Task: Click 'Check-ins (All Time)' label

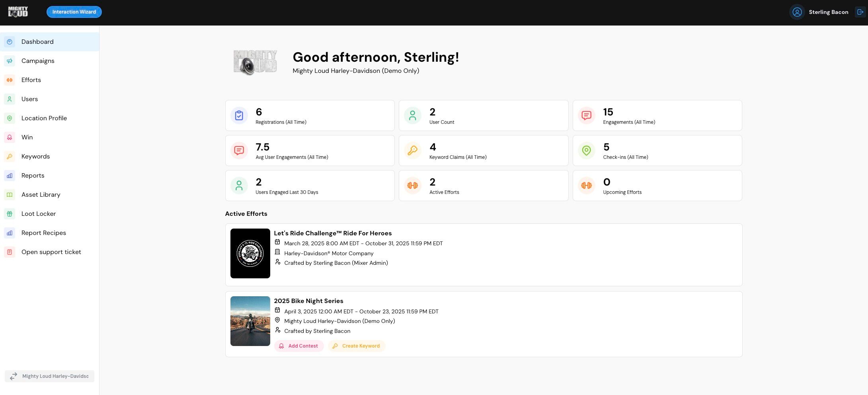Action: click(625, 157)
